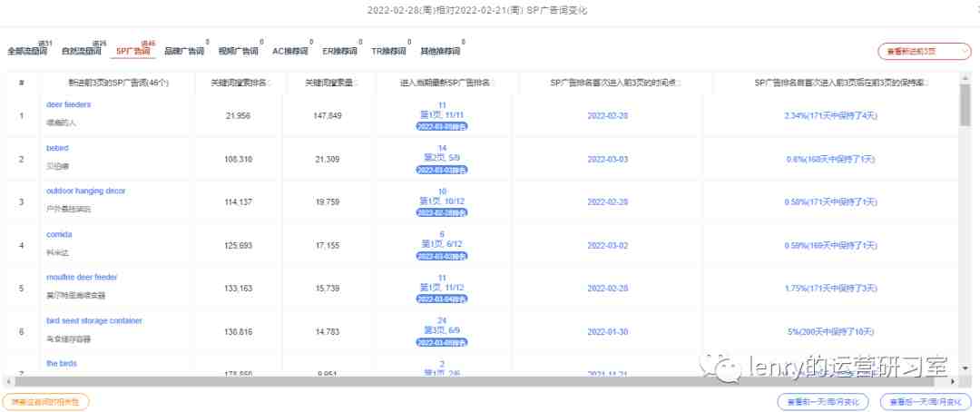Click search volume value 147,849
Viewport: 980px width, 412px height.
point(328,116)
